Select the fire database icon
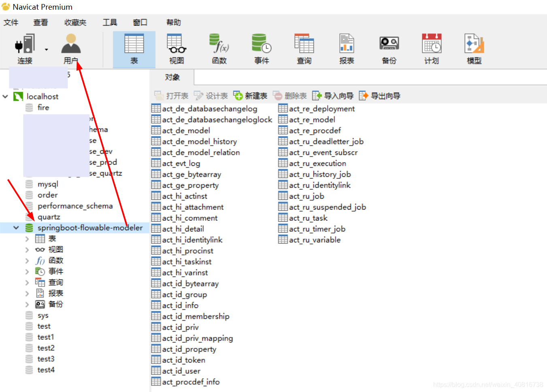The image size is (547, 392). click(29, 108)
